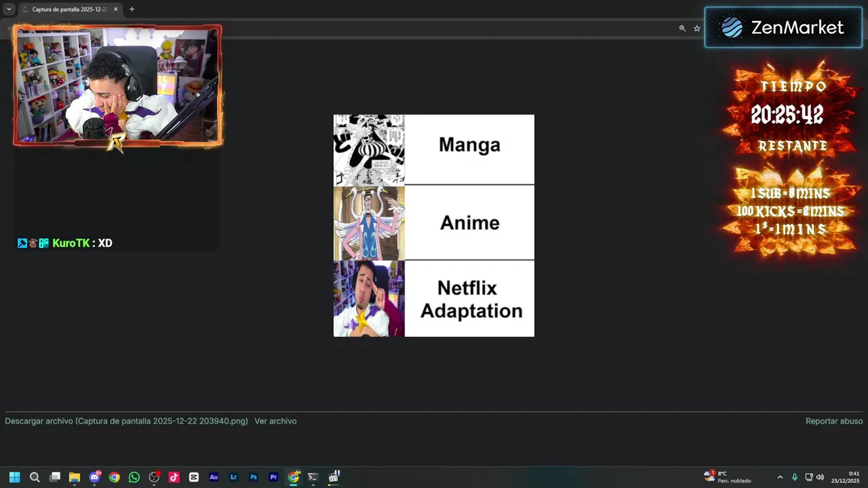Open Discord from taskbar
The image size is (868, 488).
coord(95,477)
